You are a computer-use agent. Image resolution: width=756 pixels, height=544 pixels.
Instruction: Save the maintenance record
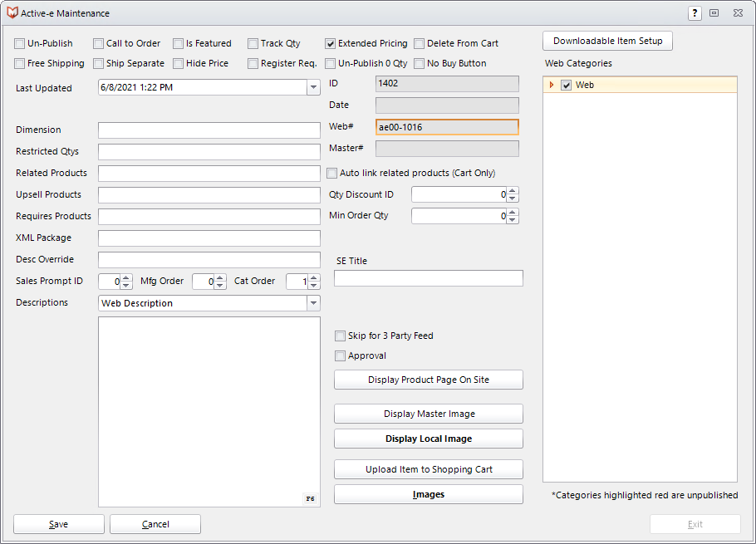59,524
